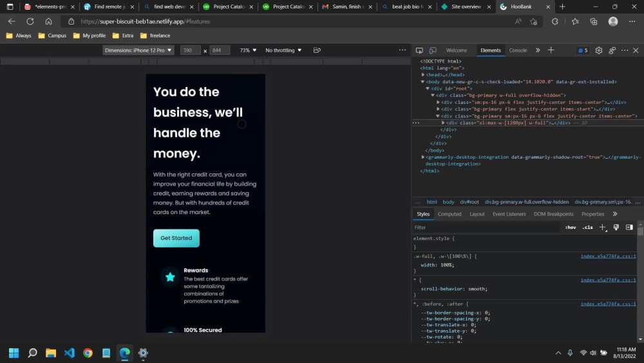Screen dimensions: 644x363
Task: Open the browser home page
Action: [x=48, y=21]
